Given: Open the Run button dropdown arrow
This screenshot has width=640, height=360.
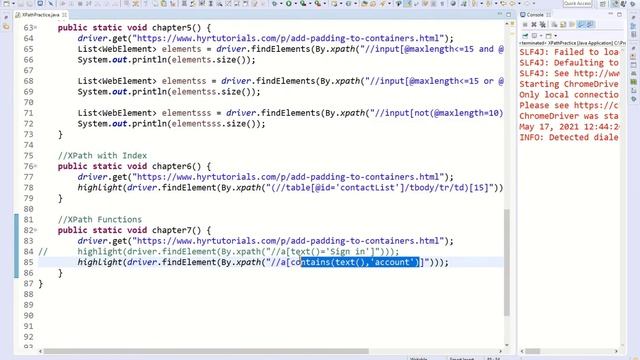Looking at the screenshot, I should click(295, 4).
